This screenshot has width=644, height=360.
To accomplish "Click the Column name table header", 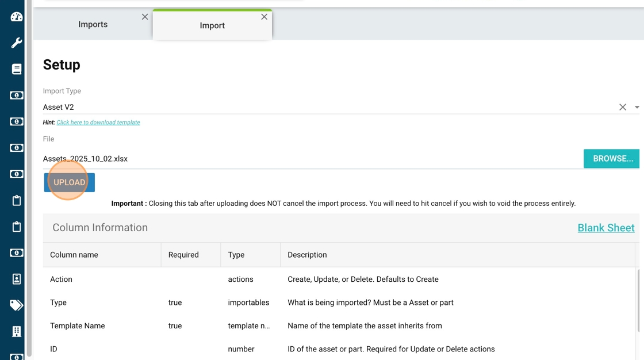I will click(74, 255).
